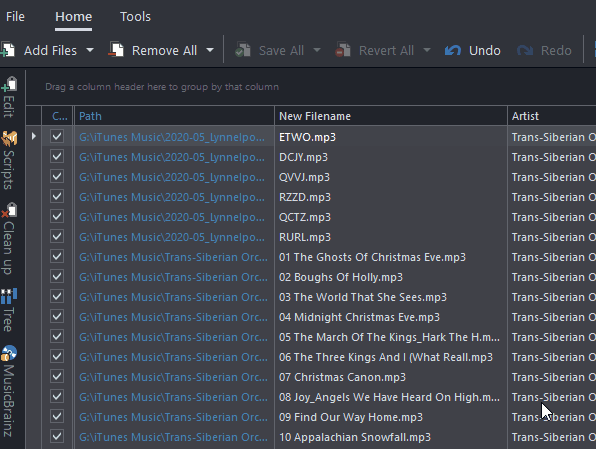This screenshot has width=596, height=449.
Task: Expand the first row indicator arrow
Action: click(x=33, y=136)
